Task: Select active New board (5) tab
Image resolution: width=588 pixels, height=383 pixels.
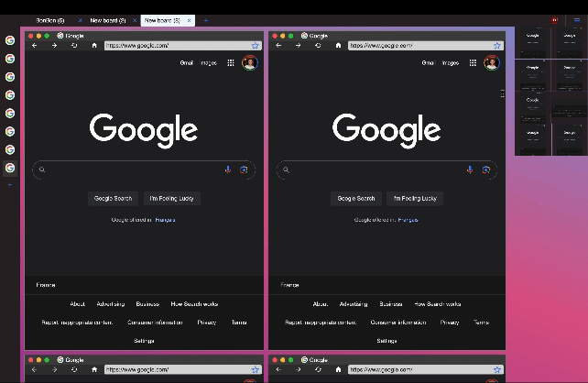Action: point(162,21)
